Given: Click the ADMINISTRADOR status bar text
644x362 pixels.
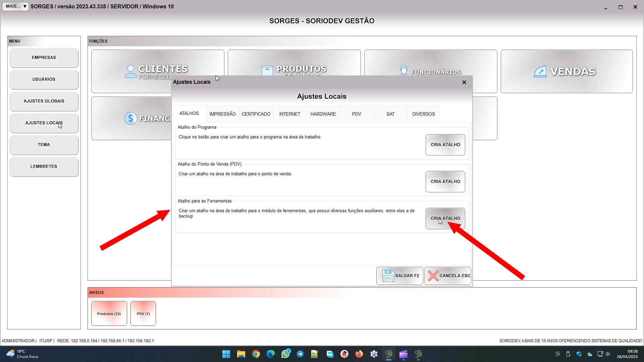Looking at the screenshot, I should (18, 341).
